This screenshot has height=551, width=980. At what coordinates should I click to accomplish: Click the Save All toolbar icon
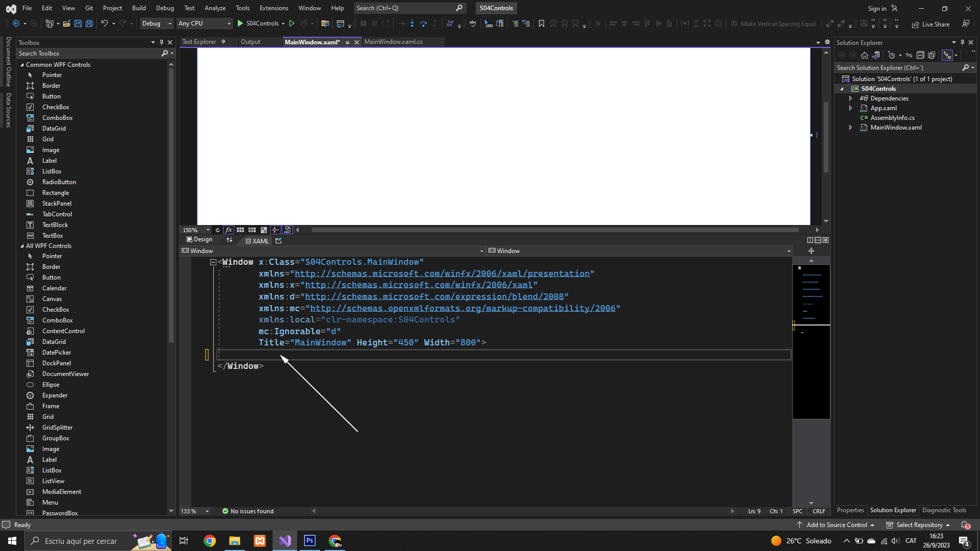point(89,23)
